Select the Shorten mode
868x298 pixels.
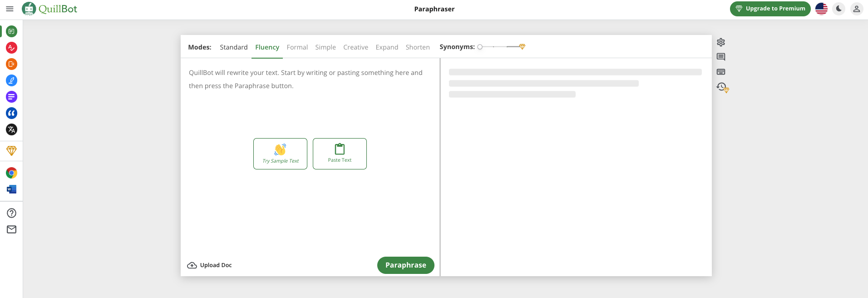[x=418, y=47]
